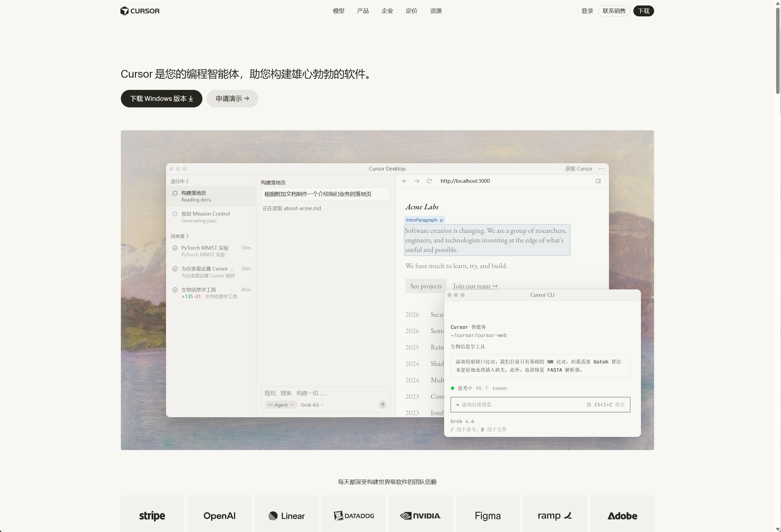Image resolution: width=781 pixels, height=532 pixels.
Task: Open the Grok 4.6 model dropdown
Action: point(312,405)
